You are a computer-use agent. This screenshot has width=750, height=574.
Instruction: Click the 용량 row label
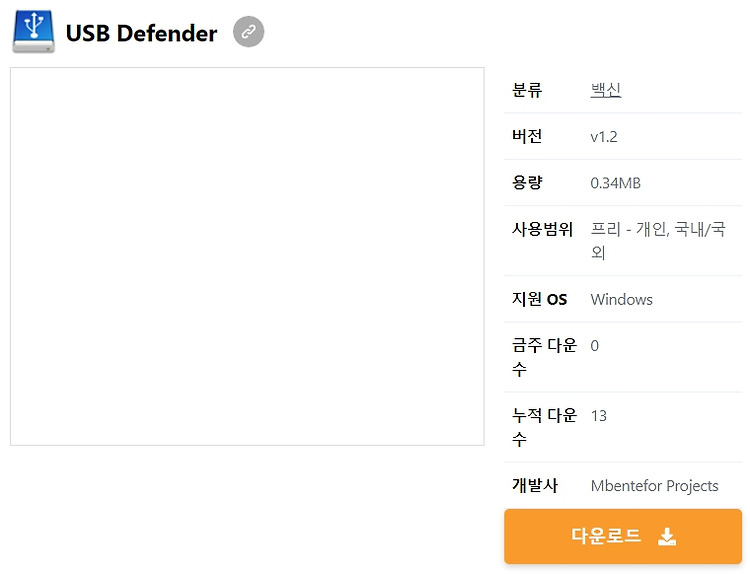(x=527, y=183)
